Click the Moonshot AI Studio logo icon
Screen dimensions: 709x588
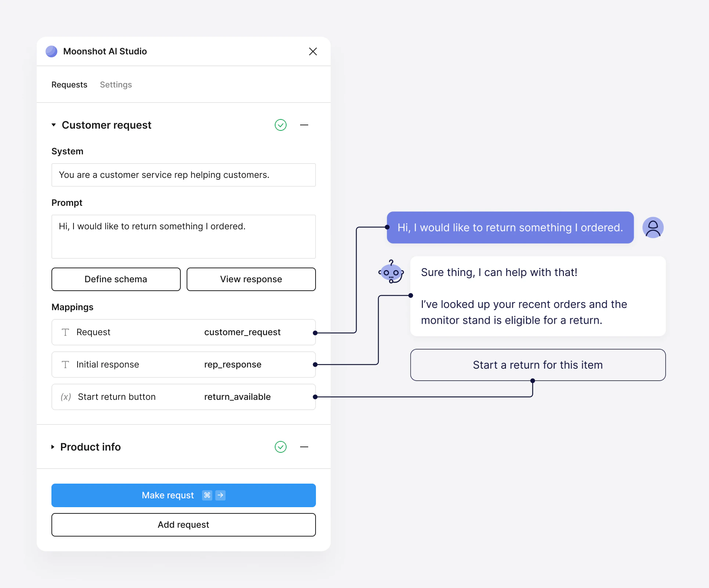pos(51,51)
